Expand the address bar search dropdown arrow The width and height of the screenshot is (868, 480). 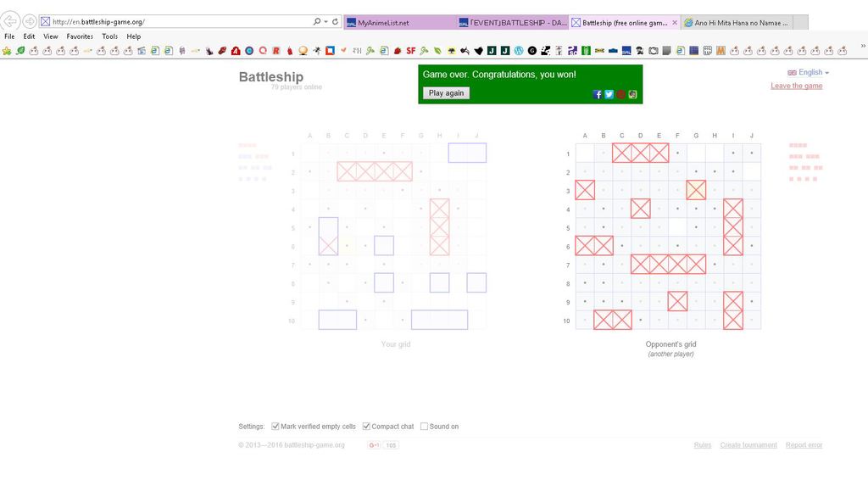[325, 21]
